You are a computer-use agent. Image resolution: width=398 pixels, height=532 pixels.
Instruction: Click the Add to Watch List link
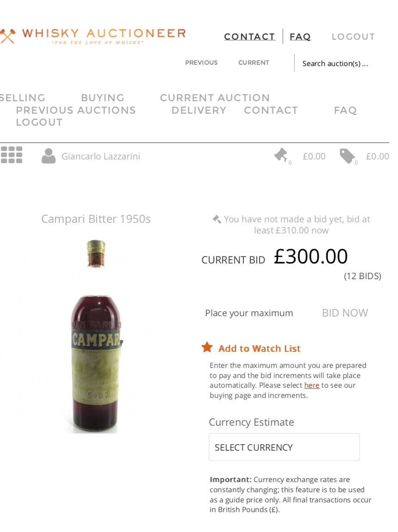pos(259,349)
